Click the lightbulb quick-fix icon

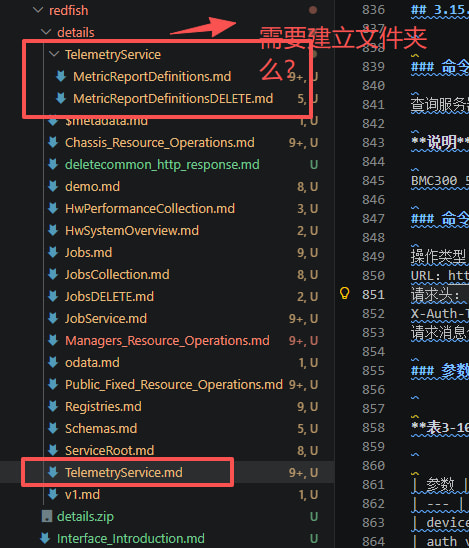[x=345, y=293]
